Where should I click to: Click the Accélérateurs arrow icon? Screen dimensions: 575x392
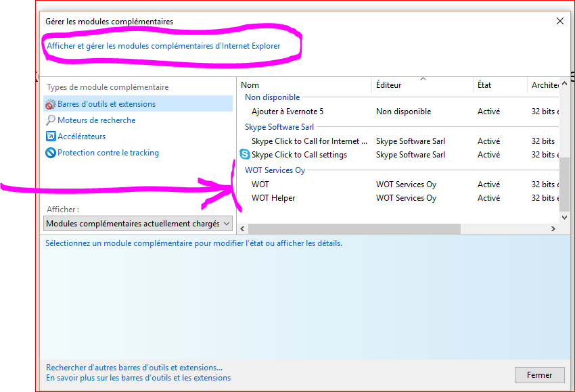pyautogui.click(x=51, y=137)
